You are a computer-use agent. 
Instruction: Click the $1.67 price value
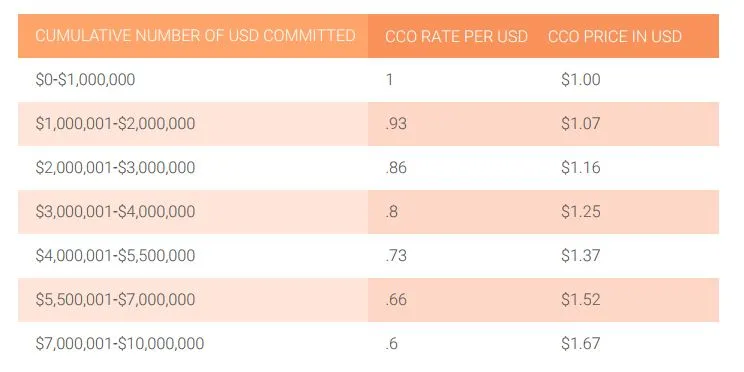coord(580,344)
